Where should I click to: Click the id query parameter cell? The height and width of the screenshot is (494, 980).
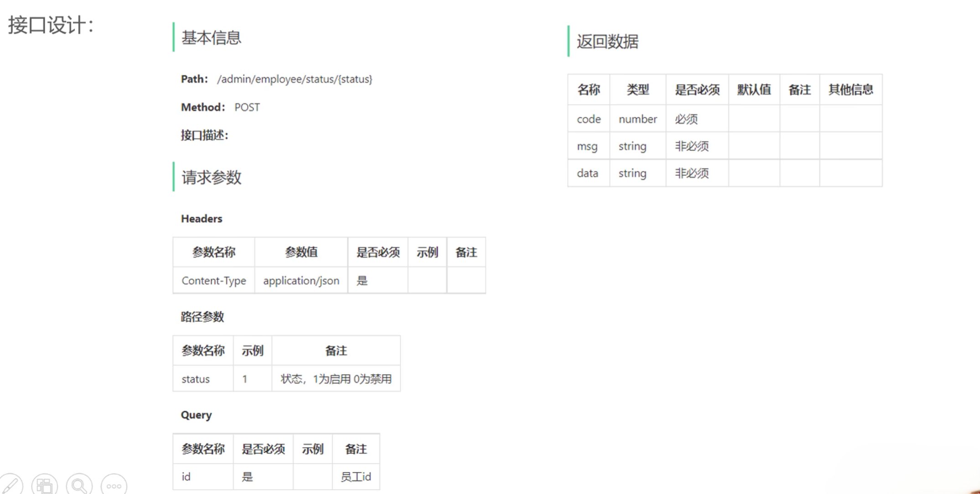click(186, 477)
